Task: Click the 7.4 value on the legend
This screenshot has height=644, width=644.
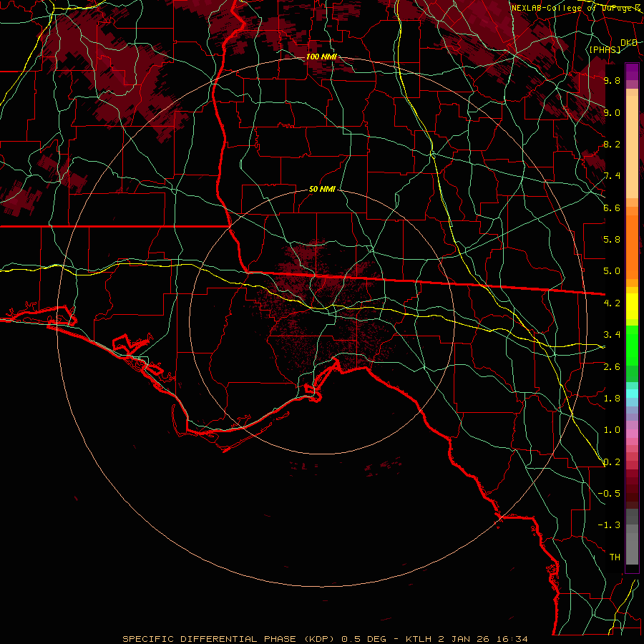Action: [612, 176]
